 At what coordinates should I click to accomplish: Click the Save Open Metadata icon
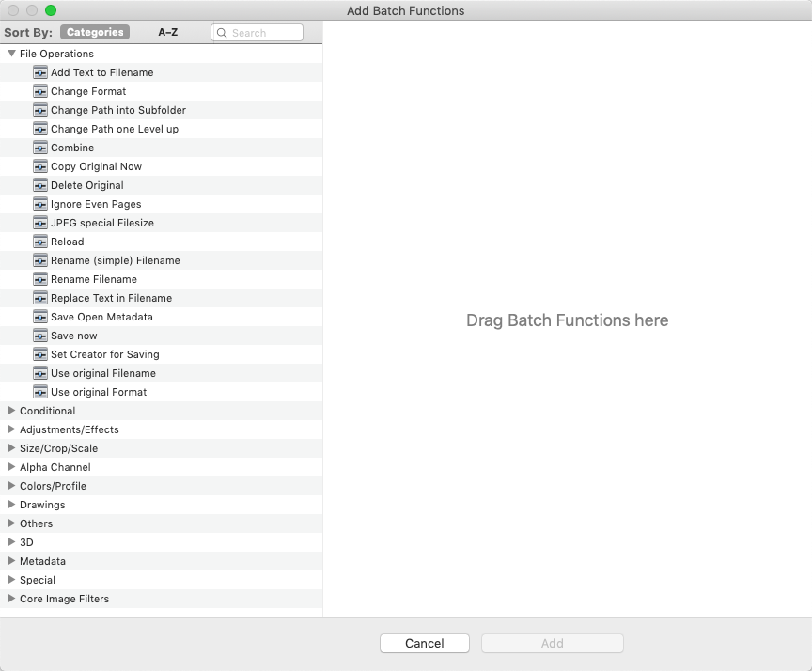click(39, 317)
